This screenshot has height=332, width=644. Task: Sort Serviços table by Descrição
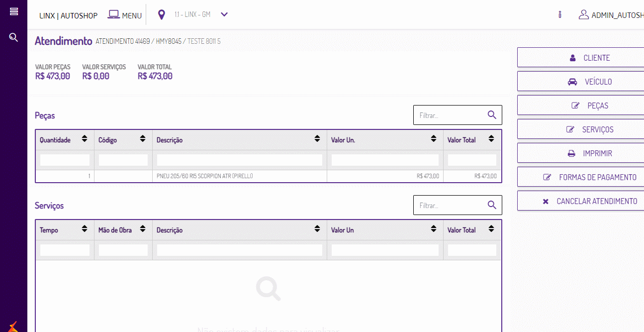[317, 229]
